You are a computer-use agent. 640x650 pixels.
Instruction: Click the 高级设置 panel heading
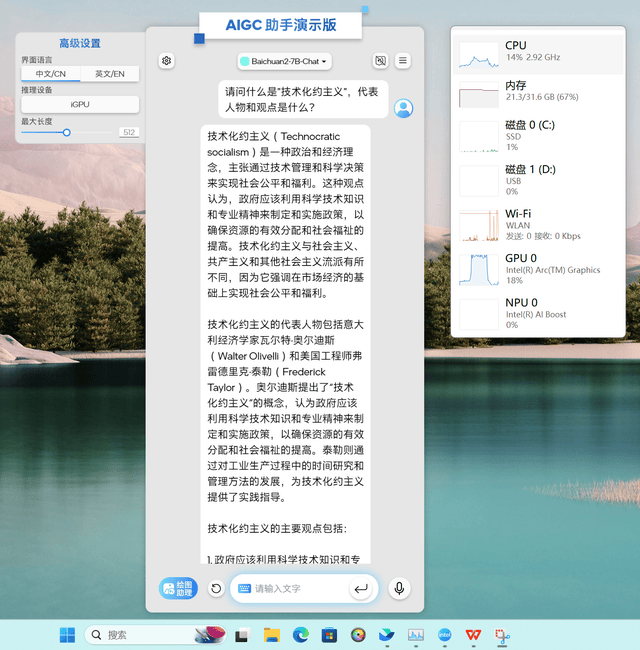80,43
